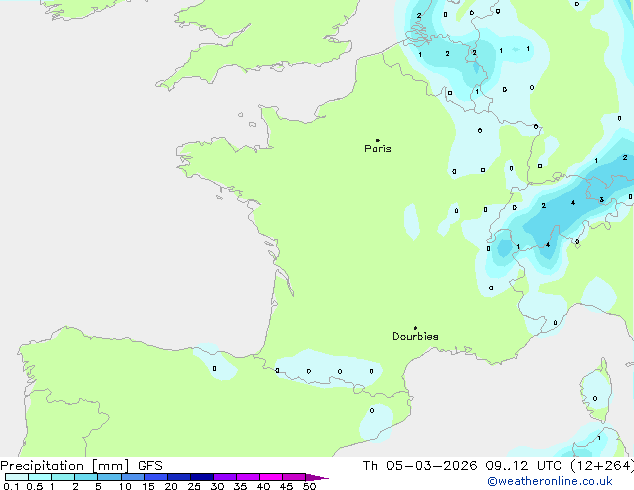Click the 'Precipitation [mm] GFS' title
The height and width of the screenshot is (490, 634).
(81, 466)
